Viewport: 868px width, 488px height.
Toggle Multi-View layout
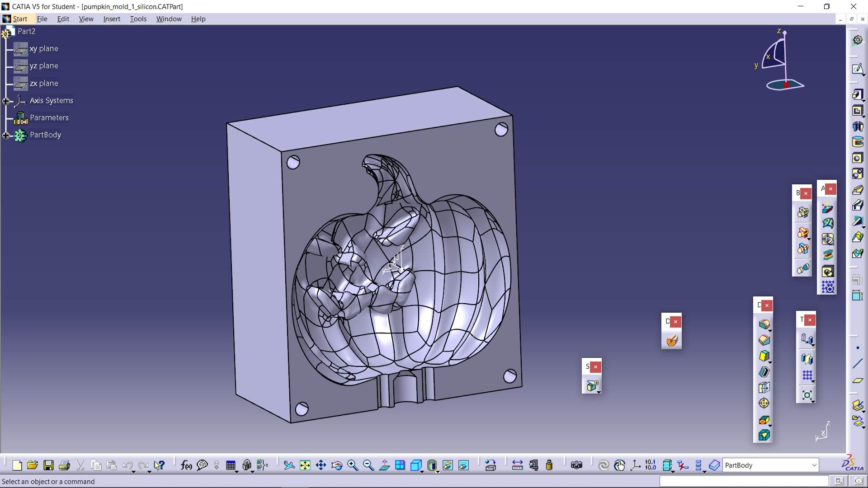tap(400, 465)
